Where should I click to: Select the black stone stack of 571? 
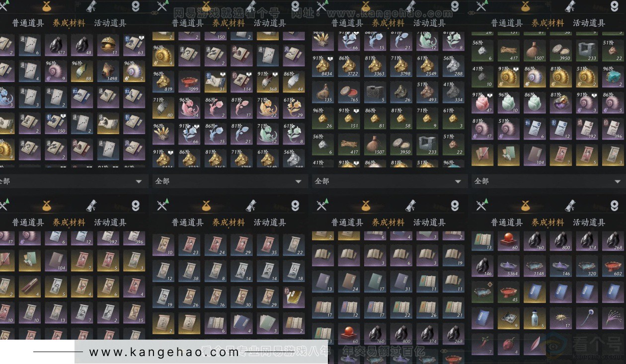pos(57,45)
